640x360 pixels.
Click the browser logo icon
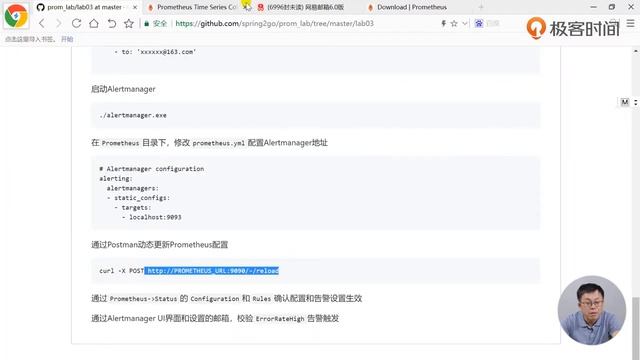(x=16, y=16)
